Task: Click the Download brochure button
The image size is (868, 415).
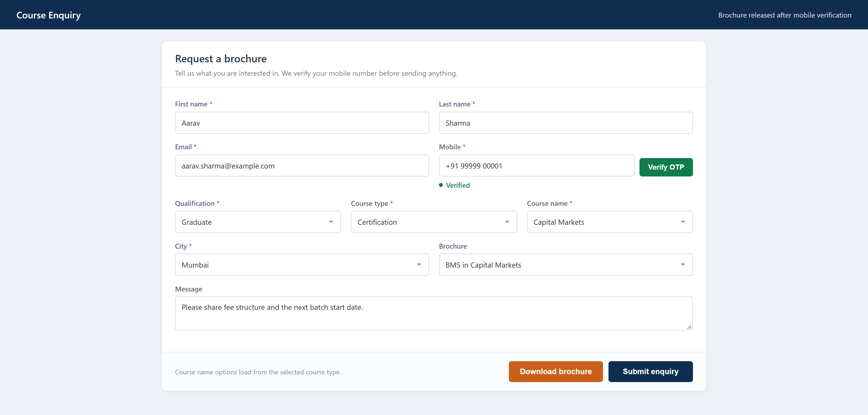Action: (x=556, y=372)
